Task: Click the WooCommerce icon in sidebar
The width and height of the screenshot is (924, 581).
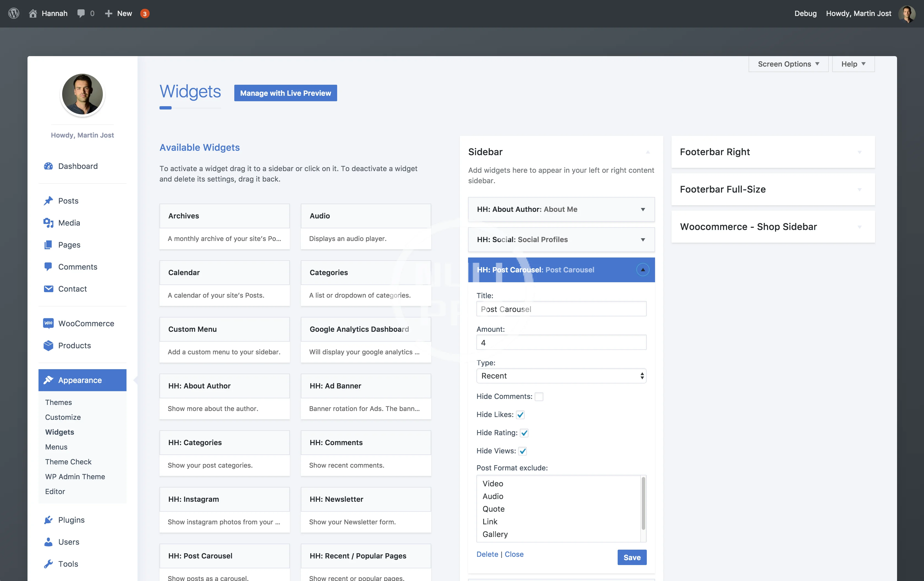Action: (x=48, y=324)
